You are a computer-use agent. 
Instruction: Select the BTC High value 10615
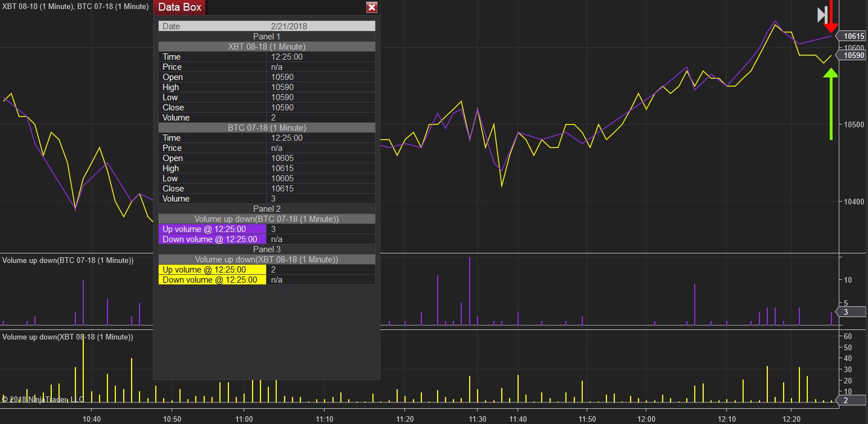282,168
